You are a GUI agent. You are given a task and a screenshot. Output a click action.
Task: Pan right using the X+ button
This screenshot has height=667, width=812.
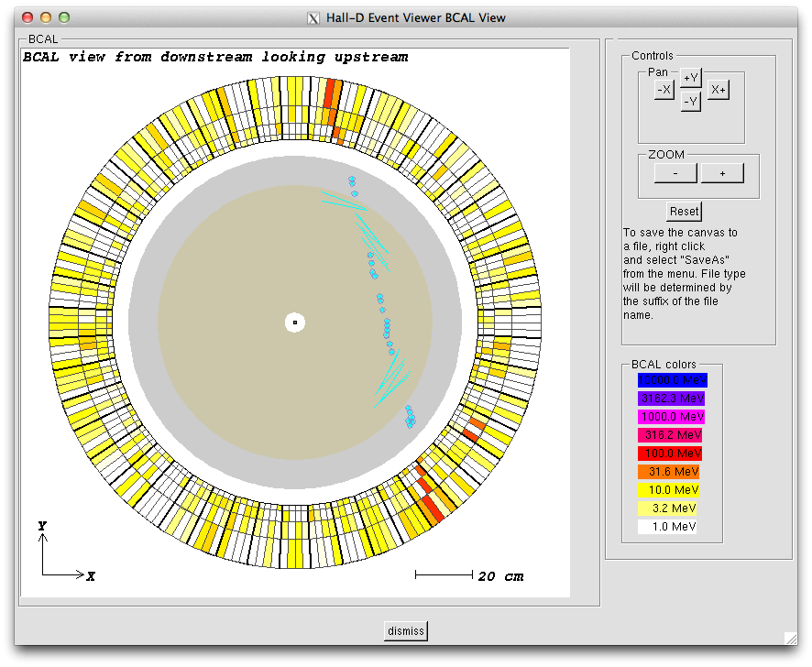718,90
